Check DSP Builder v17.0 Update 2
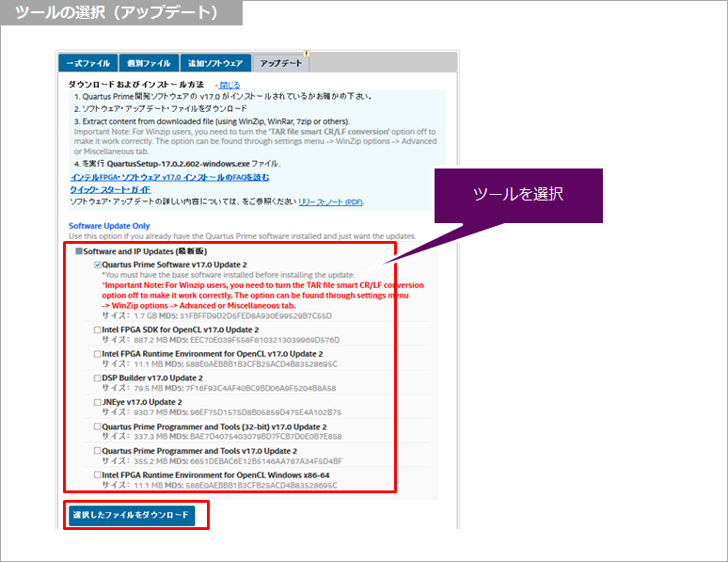This screenshot has width=728, height=562. click(98, 378)
